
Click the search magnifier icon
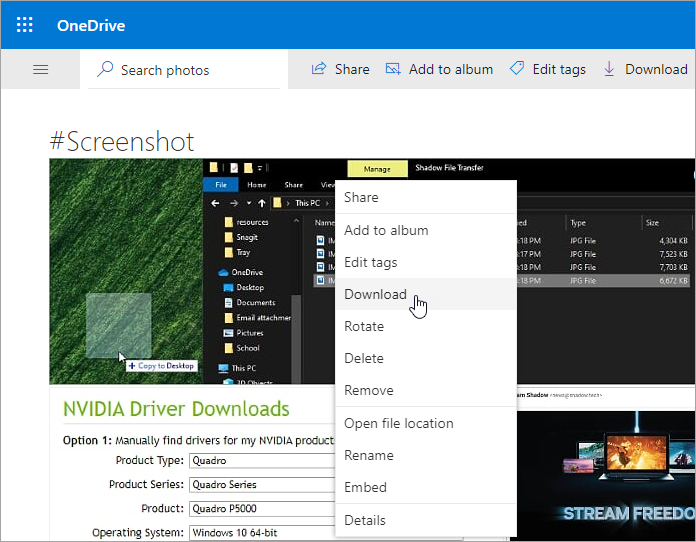(x=105, y=69)
